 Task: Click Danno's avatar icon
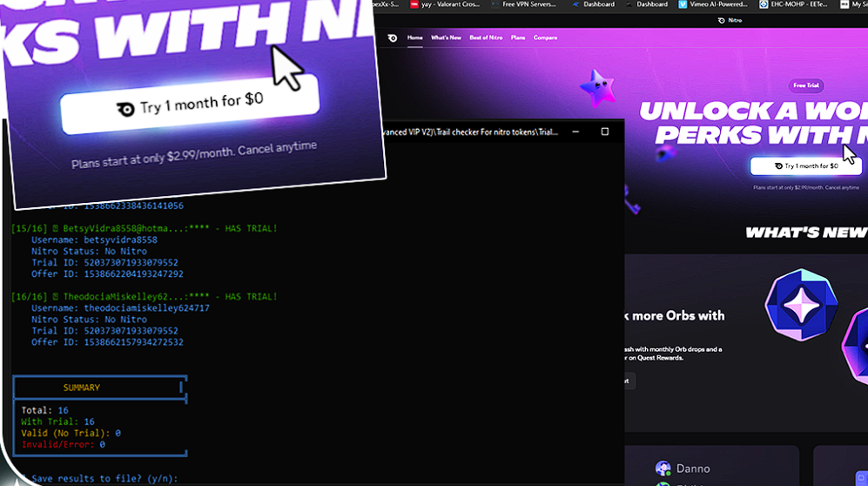coord(663,469)
